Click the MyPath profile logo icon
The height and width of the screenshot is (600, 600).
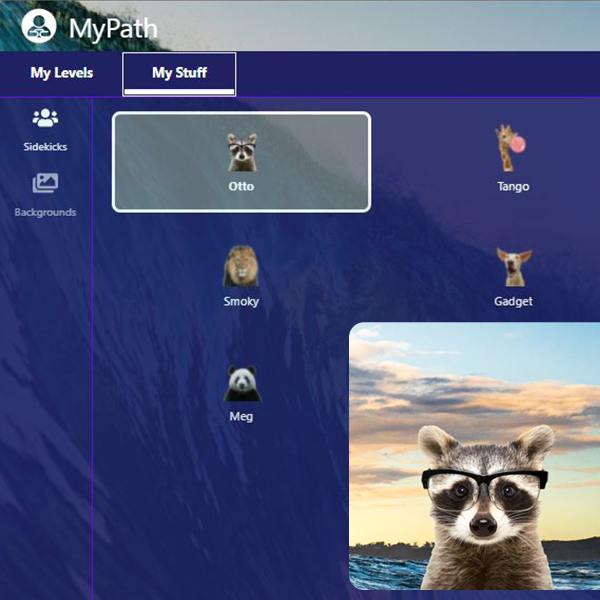pyautogui.click(x=38, y=26)
